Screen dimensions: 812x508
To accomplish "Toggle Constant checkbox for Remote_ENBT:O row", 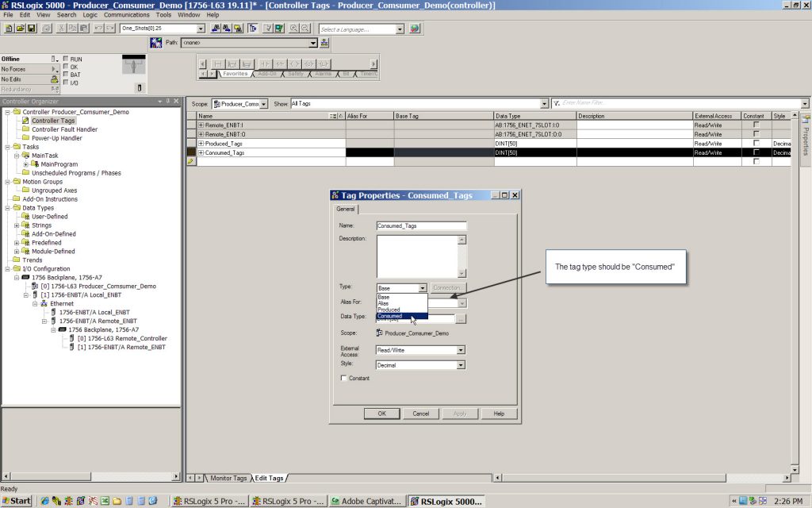I will point(756,133).
